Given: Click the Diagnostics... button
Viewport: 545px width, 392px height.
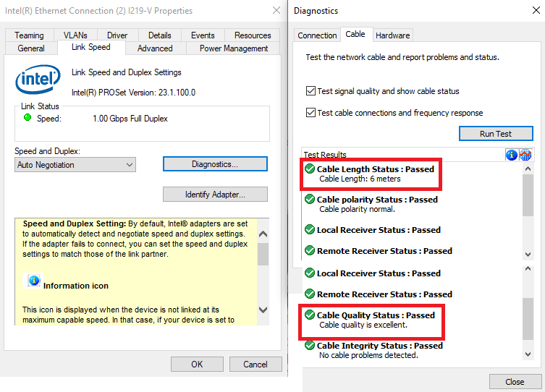Looking at the screenshot, I should [215, 164].
